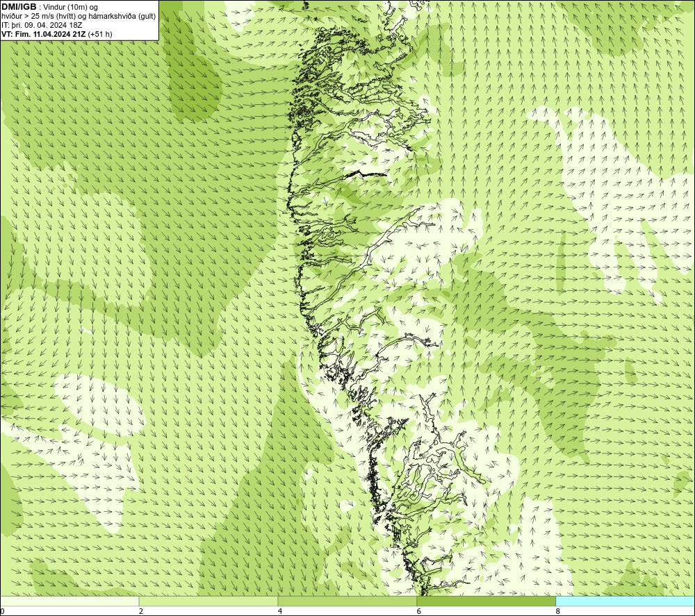
Task: Click the 'hviður > 25 m/s' legend line
Action: [79, 16]
